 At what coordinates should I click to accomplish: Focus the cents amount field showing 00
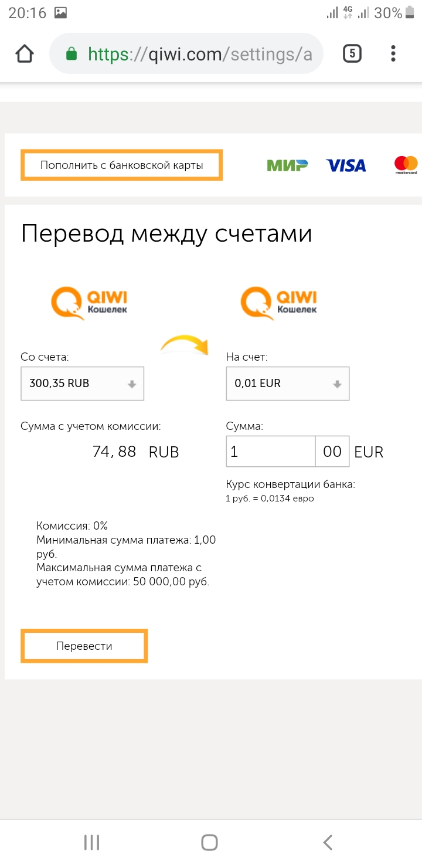[x=332, y=451]
